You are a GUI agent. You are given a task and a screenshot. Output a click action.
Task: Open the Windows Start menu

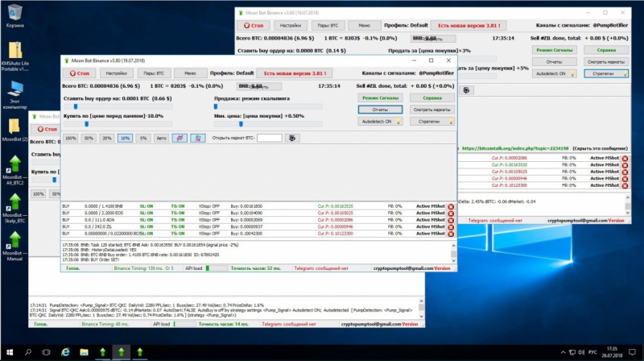pyautogui.click(x=10, y=352)
